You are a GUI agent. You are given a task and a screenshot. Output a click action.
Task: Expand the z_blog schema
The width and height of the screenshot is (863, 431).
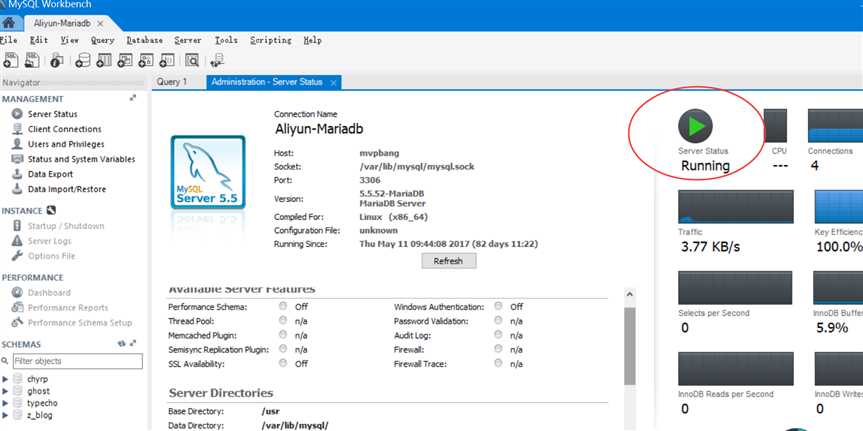pyautogui.click(x=6, y=416)
